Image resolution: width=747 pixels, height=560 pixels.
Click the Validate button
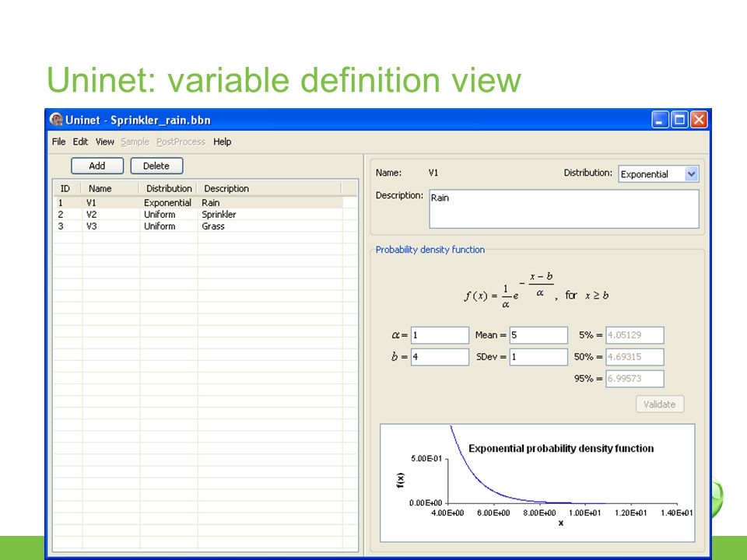pyautogui.click(x=659, y=404)
